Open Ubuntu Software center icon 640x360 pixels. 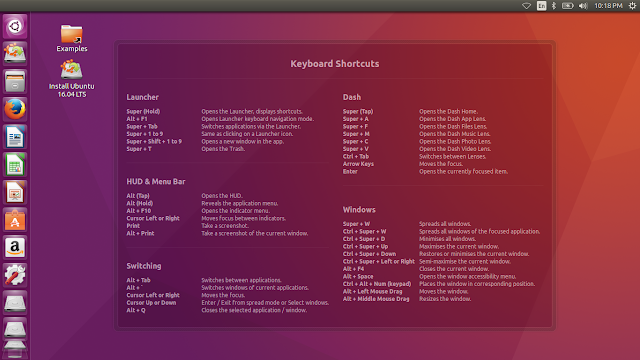tap(15, 220)
